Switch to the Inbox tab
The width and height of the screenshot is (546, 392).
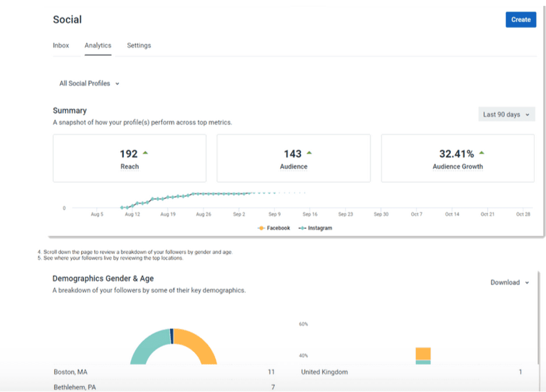[x=61, y=45]
